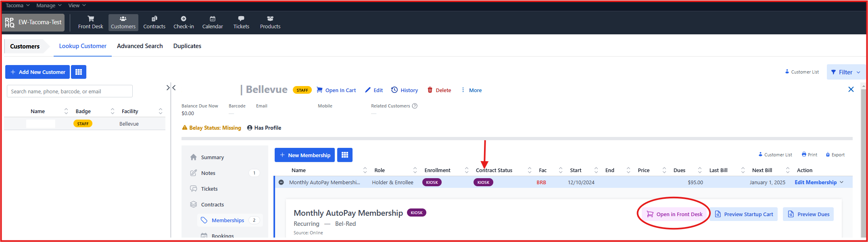The height and width of the screenshot is (242, 868).
Task: Switch to the Lookup Customer tab
Action: point(83,46)
